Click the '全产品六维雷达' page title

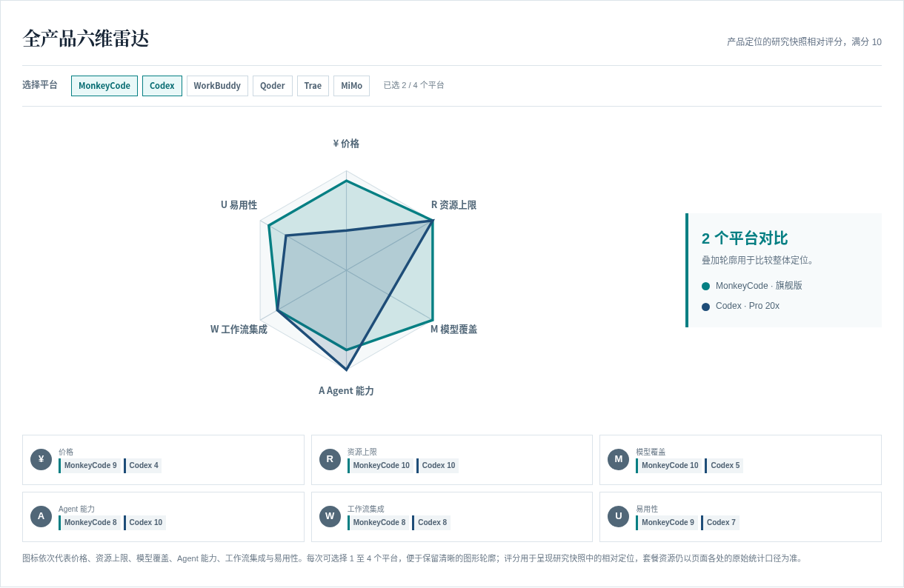[x=86, y=39]
